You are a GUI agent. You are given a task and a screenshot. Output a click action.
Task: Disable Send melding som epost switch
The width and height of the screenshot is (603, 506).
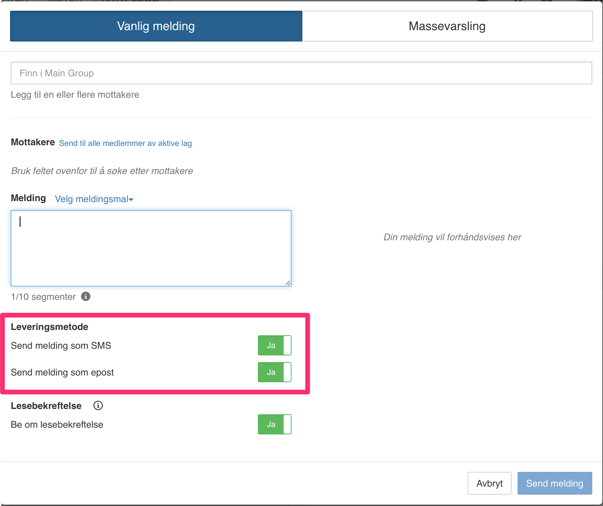click(x=274, y=372)
